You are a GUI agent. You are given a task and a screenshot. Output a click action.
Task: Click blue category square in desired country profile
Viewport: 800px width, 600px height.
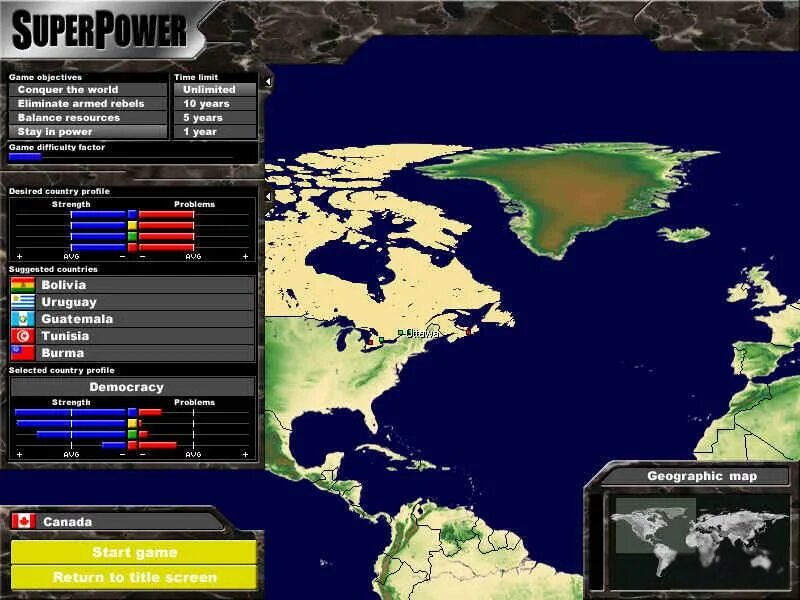click(132, 214)
